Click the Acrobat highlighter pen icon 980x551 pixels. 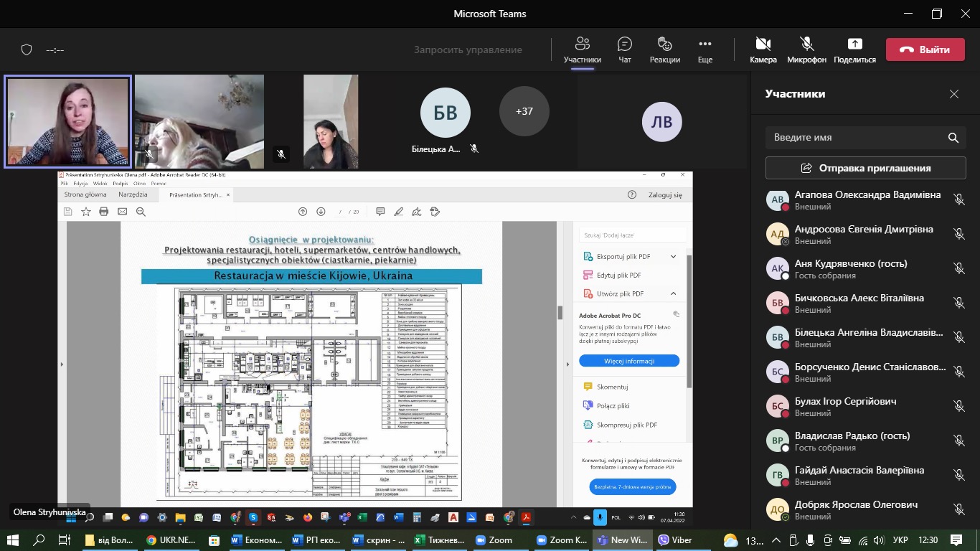coord(398,212)
